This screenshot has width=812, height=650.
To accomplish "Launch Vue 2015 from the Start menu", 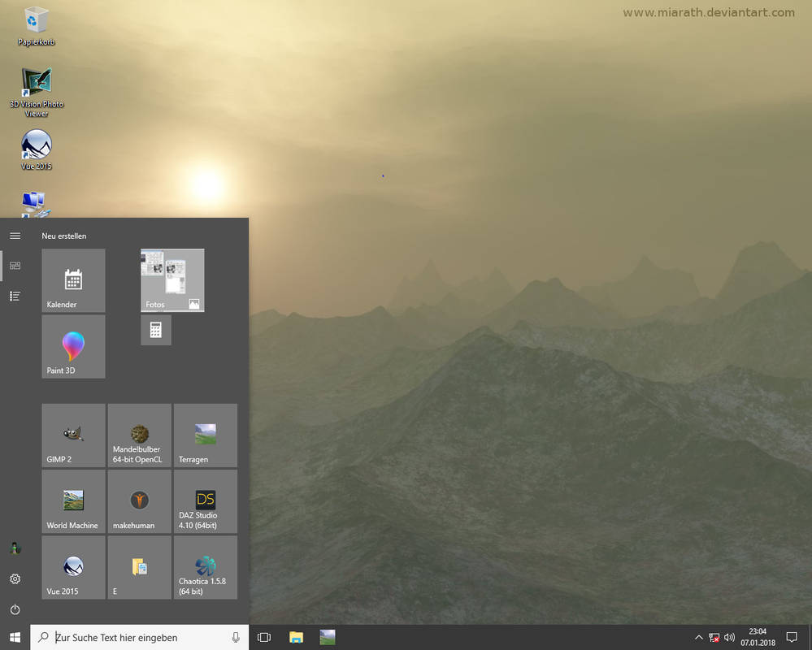I will (72, 566).
